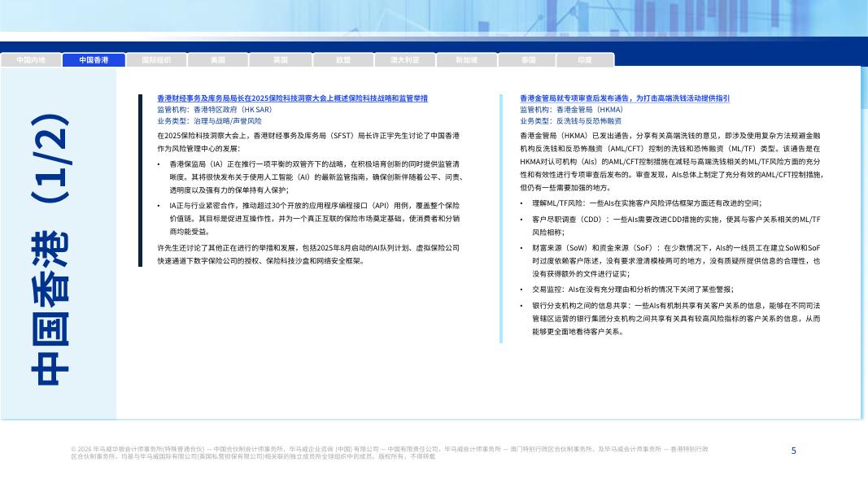Open link about 2025保险科技洞察大会 speech
The image size is (868, 488).
[292, 98]
